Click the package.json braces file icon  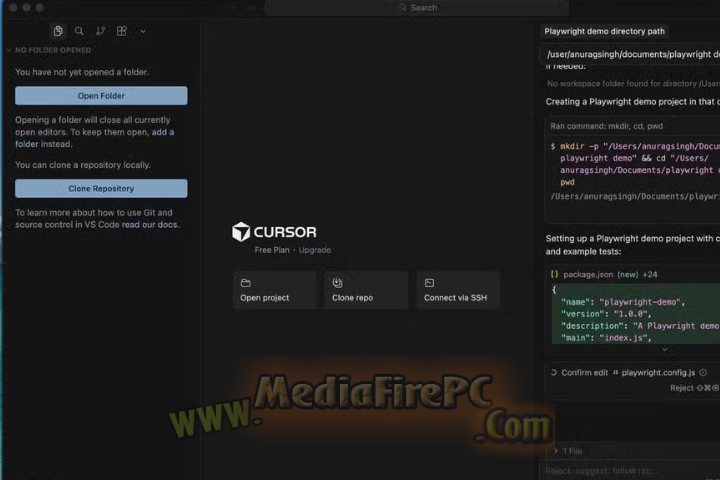(x=554, y=274)
